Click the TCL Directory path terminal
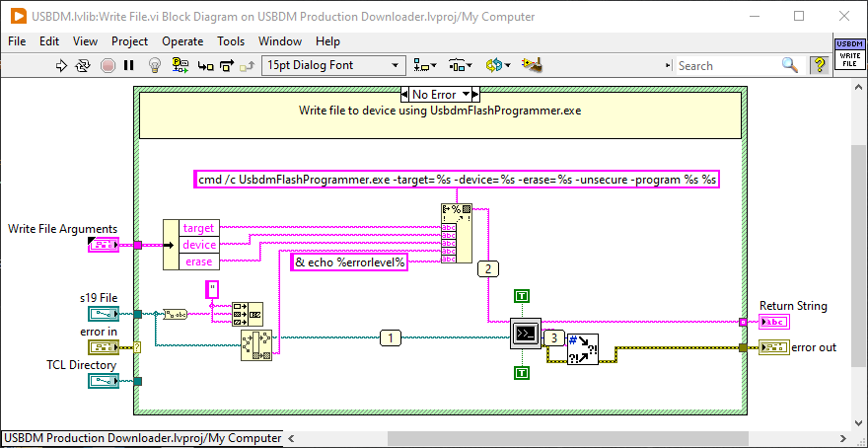868x448 pixels. (104, 381)
